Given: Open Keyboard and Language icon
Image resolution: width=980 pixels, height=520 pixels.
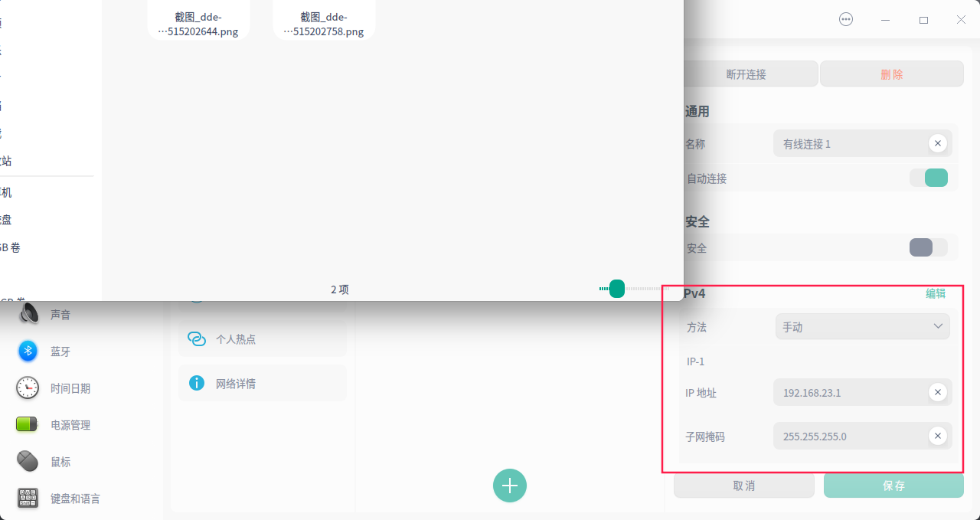Looking at the screenshot, I should 28,499.
